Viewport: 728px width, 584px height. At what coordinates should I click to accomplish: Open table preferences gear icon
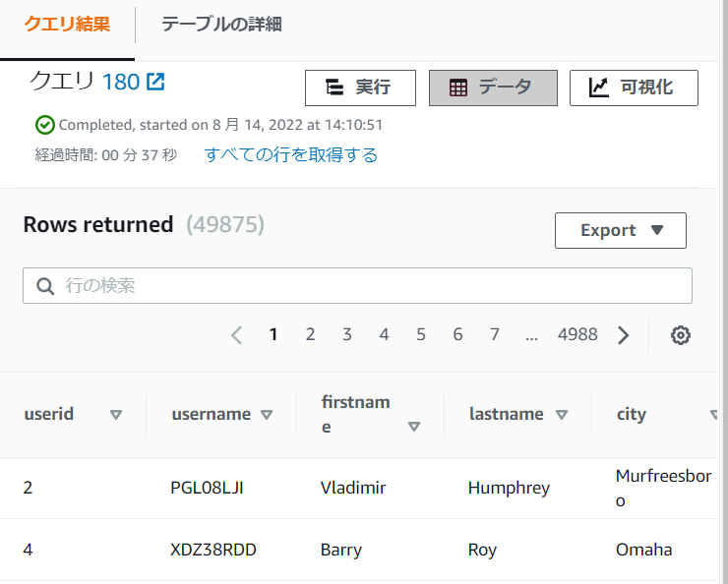pos(680,335)
